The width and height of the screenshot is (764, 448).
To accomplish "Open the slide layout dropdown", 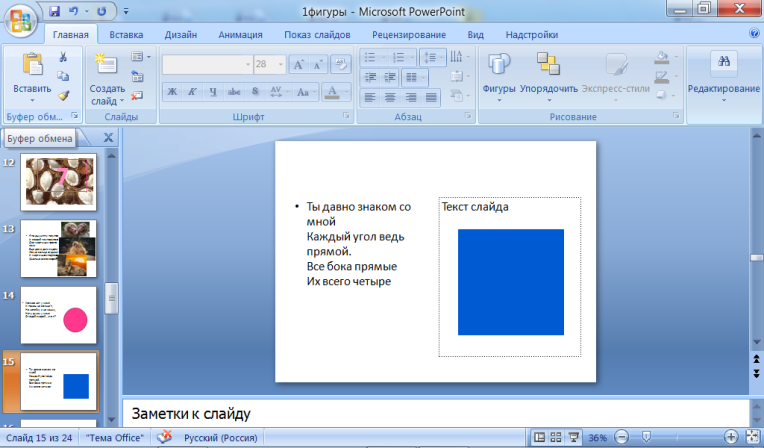I will click(x=140, y=57).
